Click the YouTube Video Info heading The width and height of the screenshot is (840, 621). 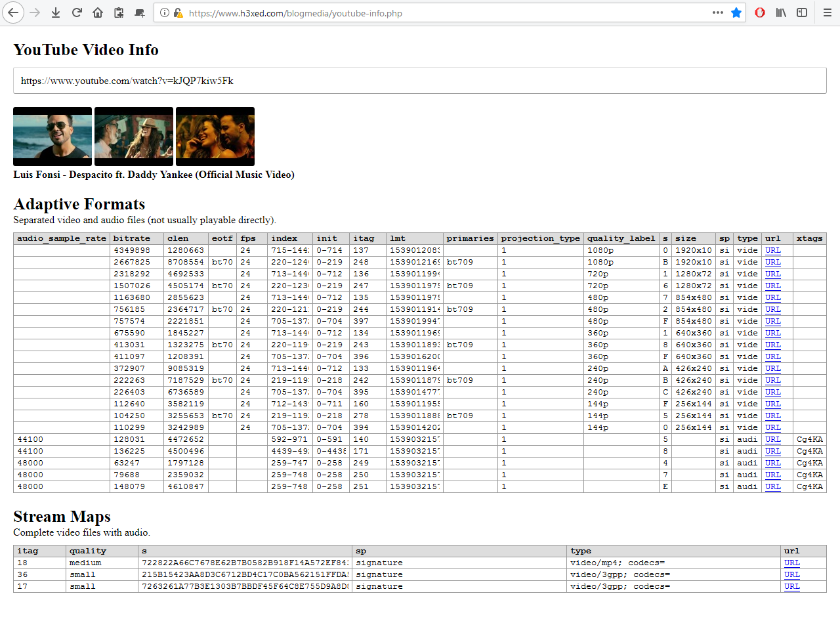click(x=86, y=50)
